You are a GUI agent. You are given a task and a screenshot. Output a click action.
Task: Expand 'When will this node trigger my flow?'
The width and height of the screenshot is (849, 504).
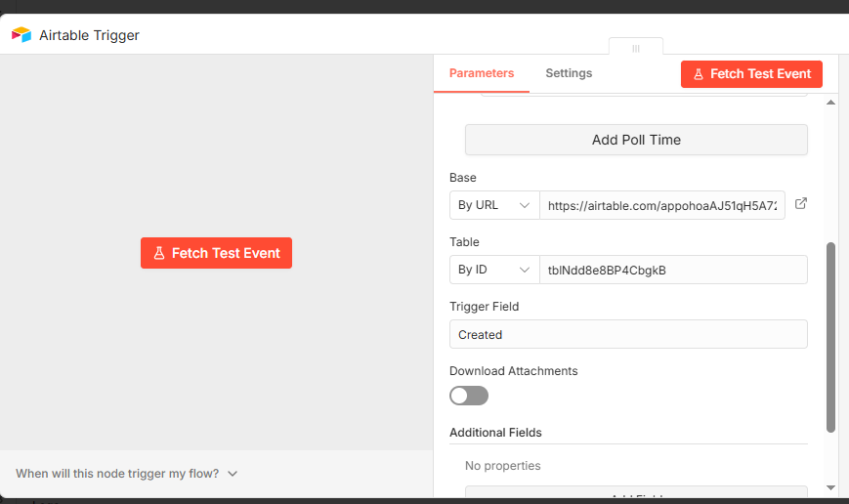pyautogui.click(x=126, y=474)
